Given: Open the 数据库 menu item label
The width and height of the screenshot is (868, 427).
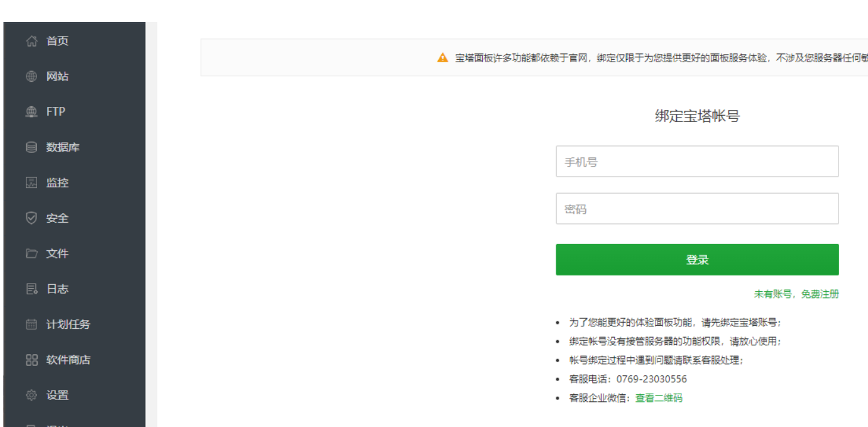Looking at the screenshot, I should point(63,148).
